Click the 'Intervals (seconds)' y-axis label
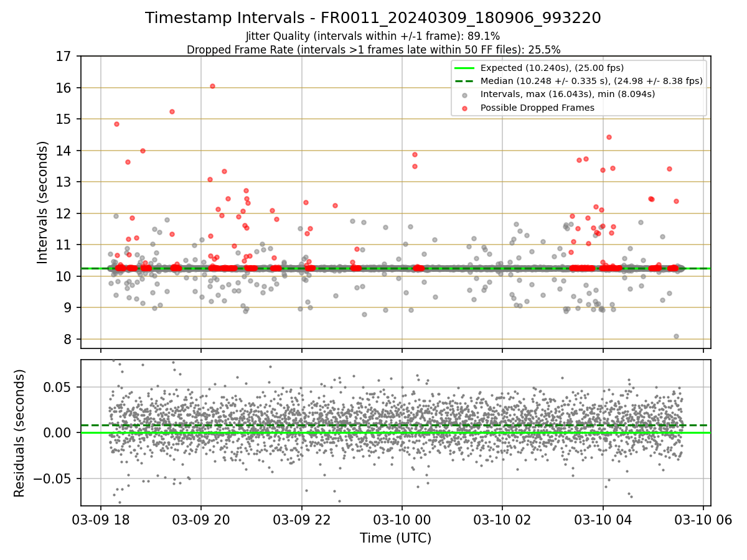747x560 pixels. [x=43, y=202]
